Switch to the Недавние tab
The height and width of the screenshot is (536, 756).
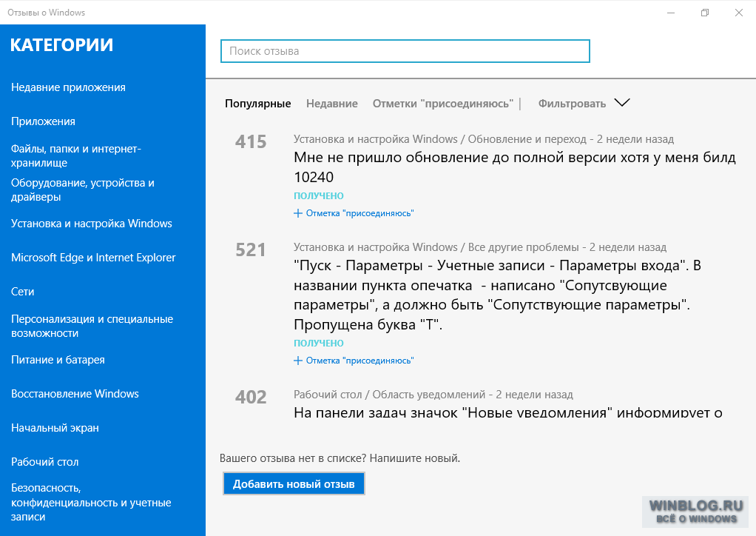pyautogui.click(x=332, y=104)
